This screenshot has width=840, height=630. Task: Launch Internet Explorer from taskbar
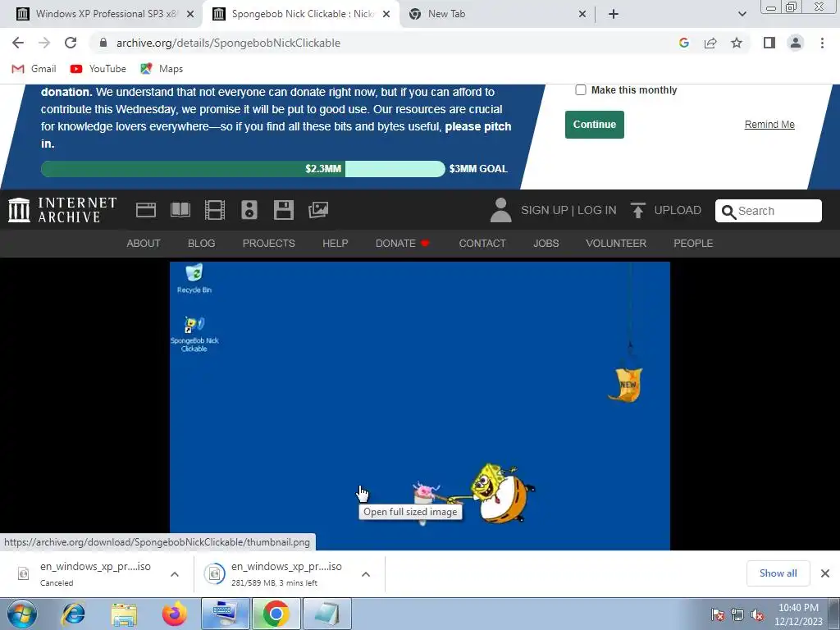(x=73, y=614)
